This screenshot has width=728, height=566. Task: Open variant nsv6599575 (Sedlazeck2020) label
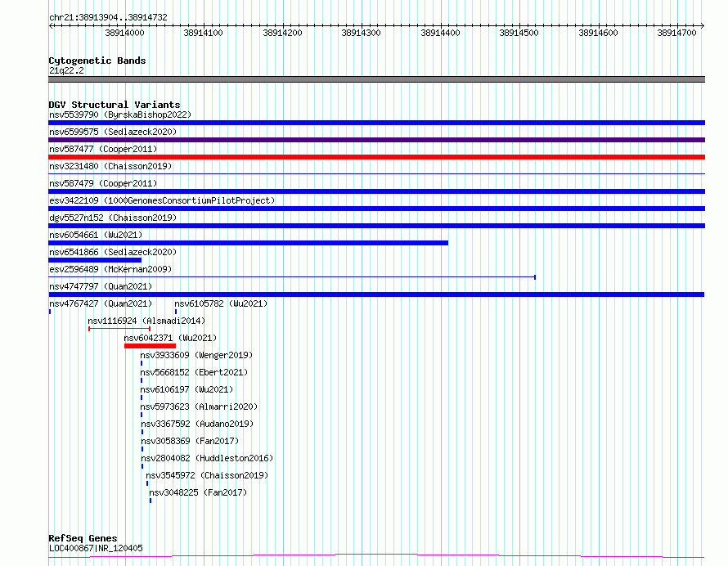tap(113, 132)
